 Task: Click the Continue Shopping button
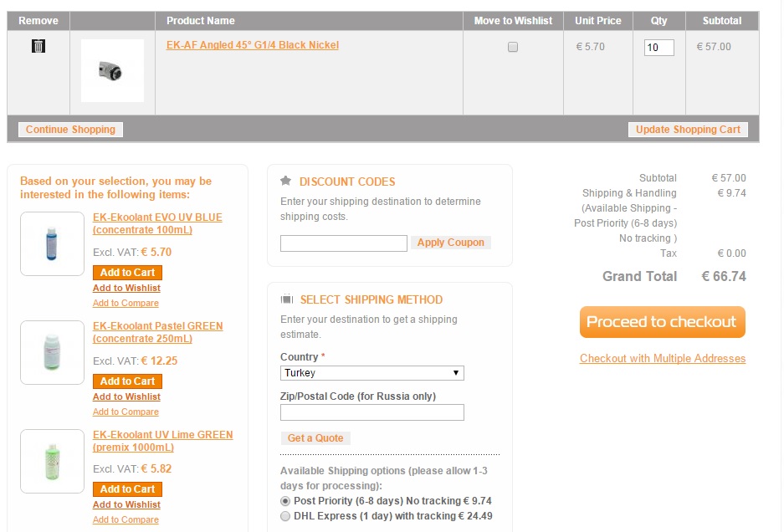[70, 130]
